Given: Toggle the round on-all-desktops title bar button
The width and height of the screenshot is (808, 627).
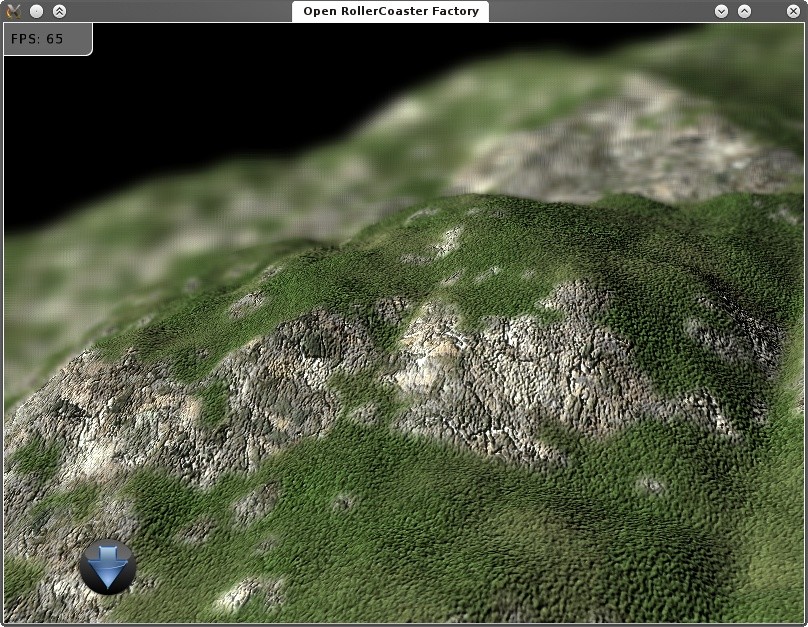Looking at the screenshot, I should 37,11.
